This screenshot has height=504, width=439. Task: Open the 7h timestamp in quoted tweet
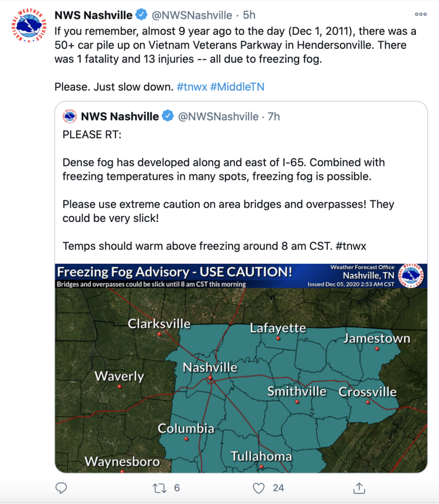coord(274,116)
